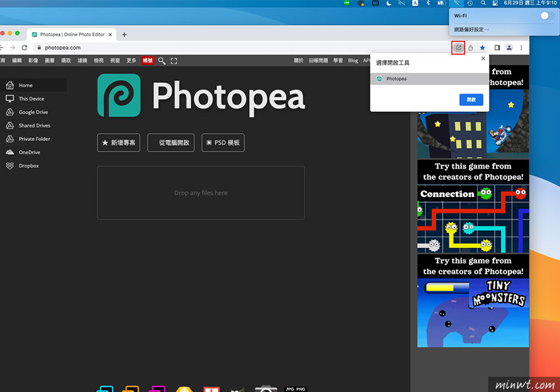Open the Tiny Monsters game ad
This screenshot has width=560, height=392.
(x=473, y=300)
